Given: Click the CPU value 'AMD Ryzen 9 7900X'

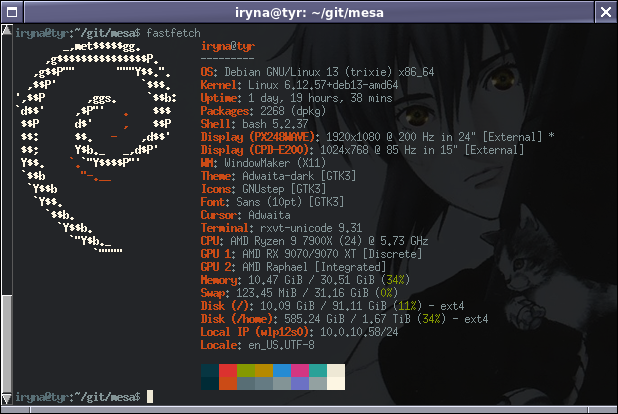Looking at the screenshot, I should (x=281, y=241).
